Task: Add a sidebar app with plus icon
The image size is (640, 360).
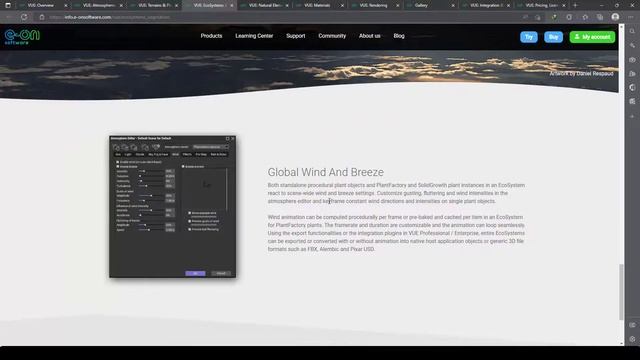Action: tap(632, 116)
